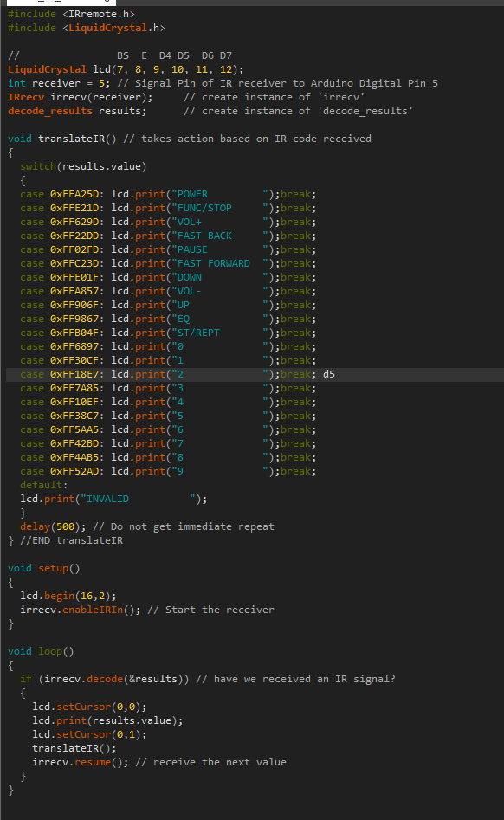The width and height of the screenshot is (504, 820).
Task: Click the stray d5 text after break
Action: 329,374
